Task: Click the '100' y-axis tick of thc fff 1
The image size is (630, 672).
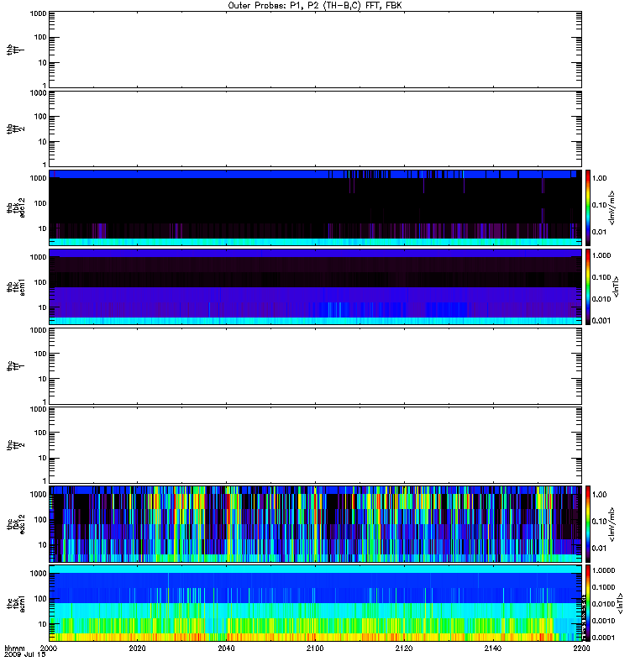Action: point(40,354)
